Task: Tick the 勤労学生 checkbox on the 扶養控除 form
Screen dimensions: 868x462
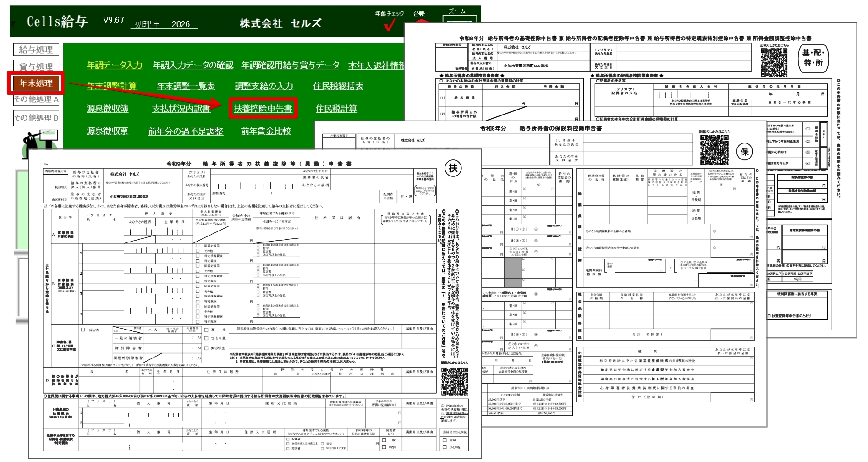Action: point(206,348)
